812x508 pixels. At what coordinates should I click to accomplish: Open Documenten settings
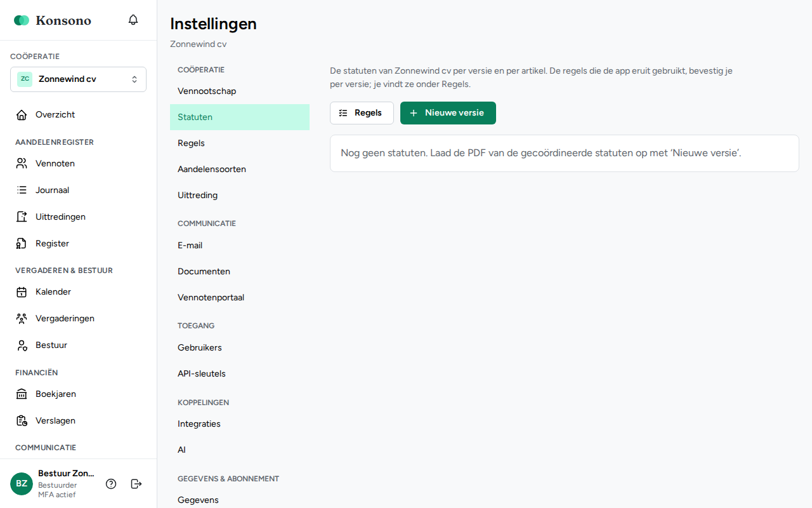pyautogui.click(x=240, y=272)
